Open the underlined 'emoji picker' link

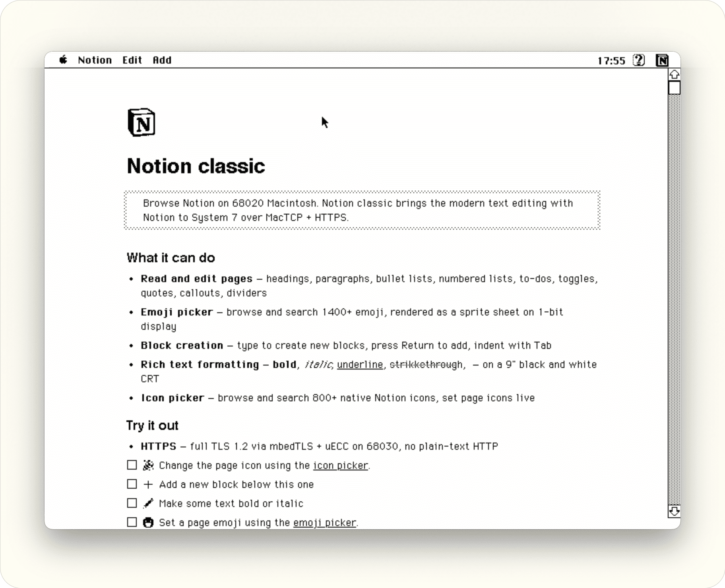324,522
